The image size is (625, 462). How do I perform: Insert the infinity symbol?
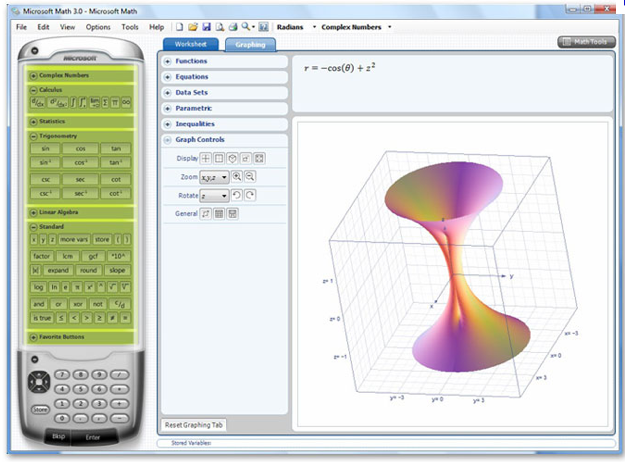coord(126,102)
